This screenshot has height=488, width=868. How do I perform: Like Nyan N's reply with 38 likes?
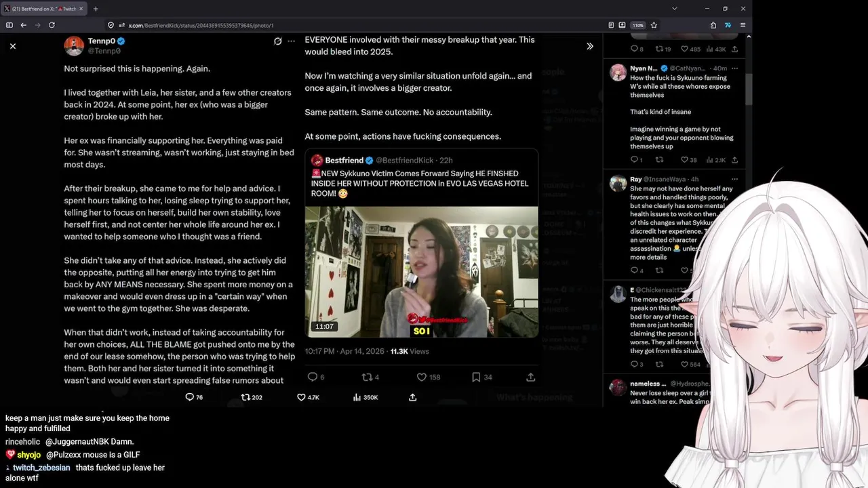(x=684, y=160)
